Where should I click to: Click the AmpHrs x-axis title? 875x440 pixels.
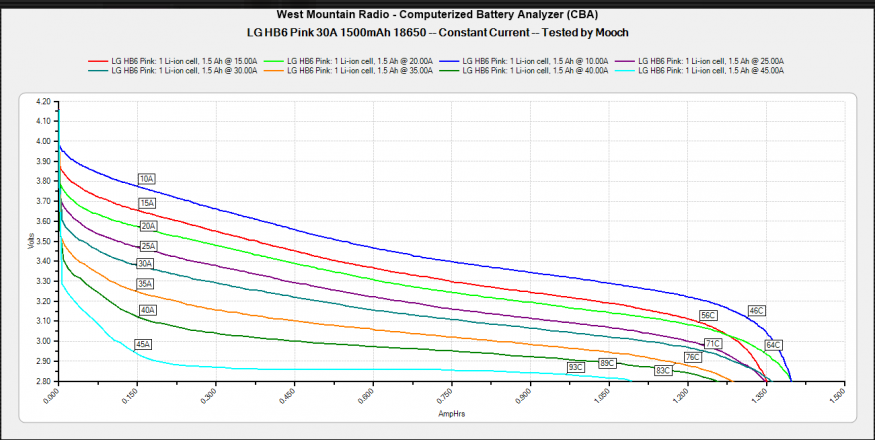coord(449,414)
